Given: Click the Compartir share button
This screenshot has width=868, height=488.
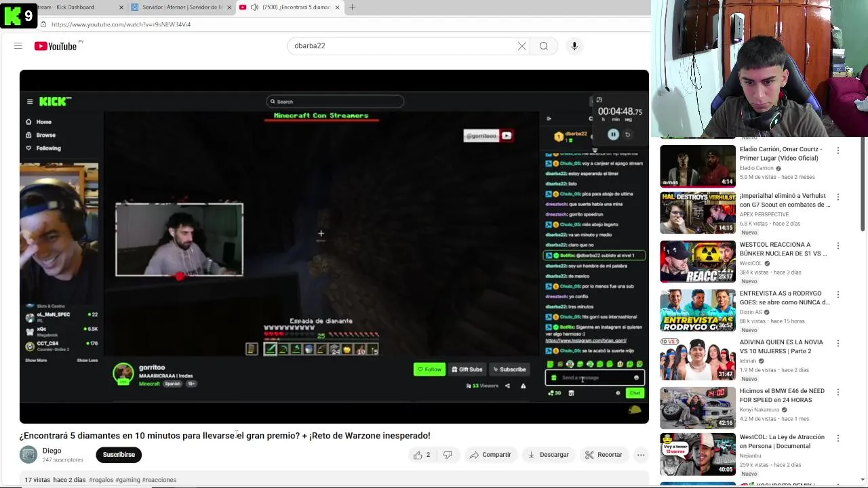Looking at the screenshot, I should click(x=490, y=455).
